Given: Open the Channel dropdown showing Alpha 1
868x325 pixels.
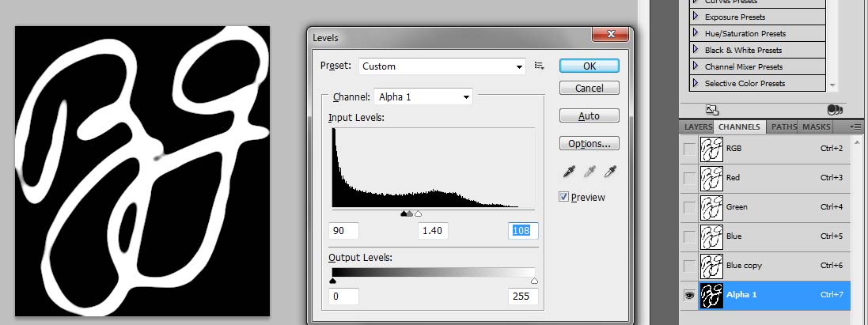Looking at the screenshot, I should [x=423, y=97].
